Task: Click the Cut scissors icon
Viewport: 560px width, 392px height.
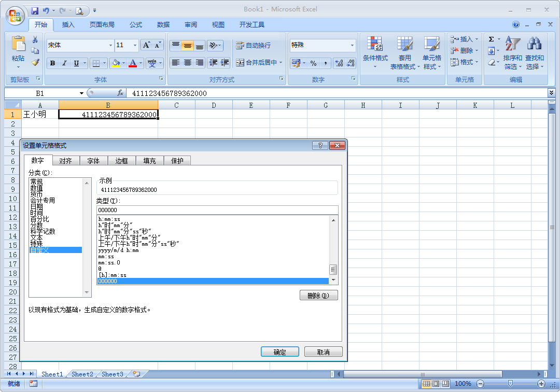Action: pos(35,40)
